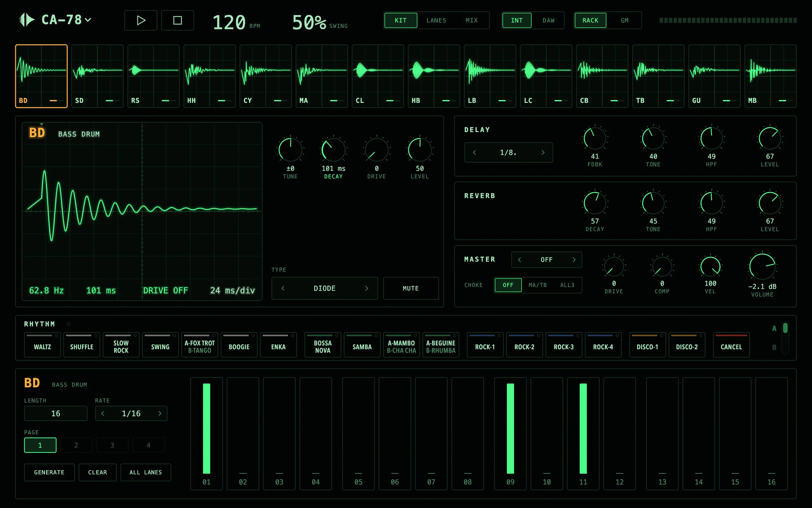Switch output mode to GM

[624, 21]
